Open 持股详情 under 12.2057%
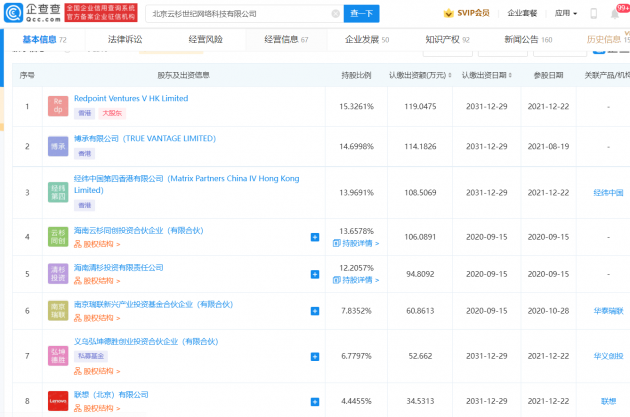Viewport: 630px width, 417px height. click(356, 280)
